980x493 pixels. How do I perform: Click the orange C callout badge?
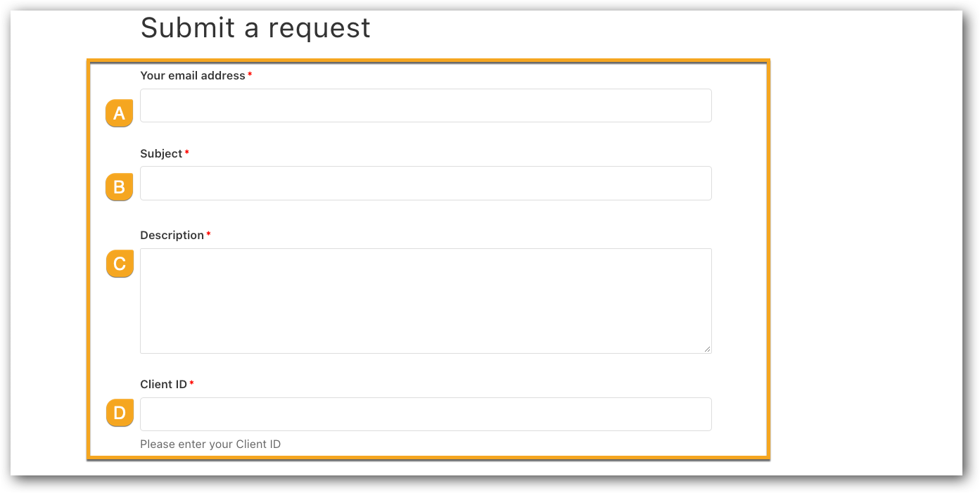coord(120,264)
